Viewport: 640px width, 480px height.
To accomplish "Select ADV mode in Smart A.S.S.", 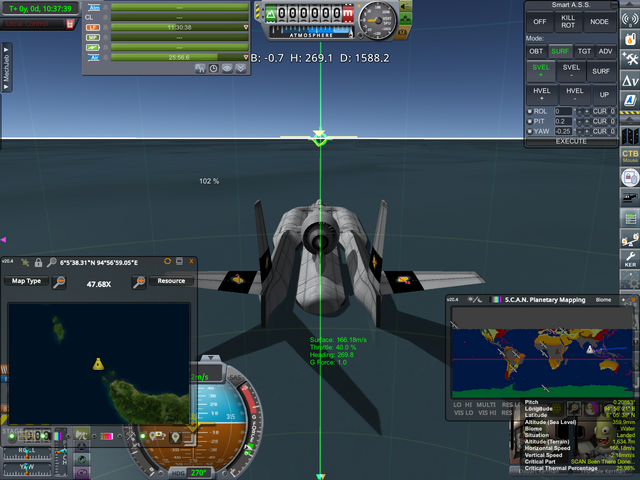I will click(x=605, y=51).
